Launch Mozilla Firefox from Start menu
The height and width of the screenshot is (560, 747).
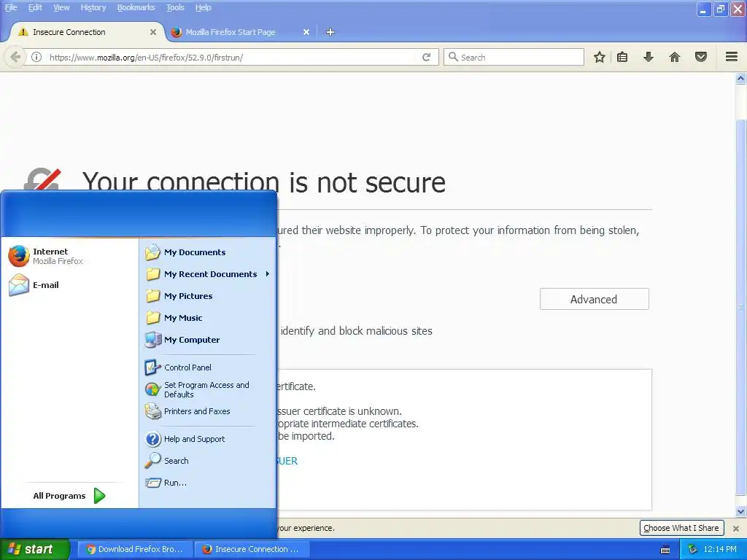[71, 256]
